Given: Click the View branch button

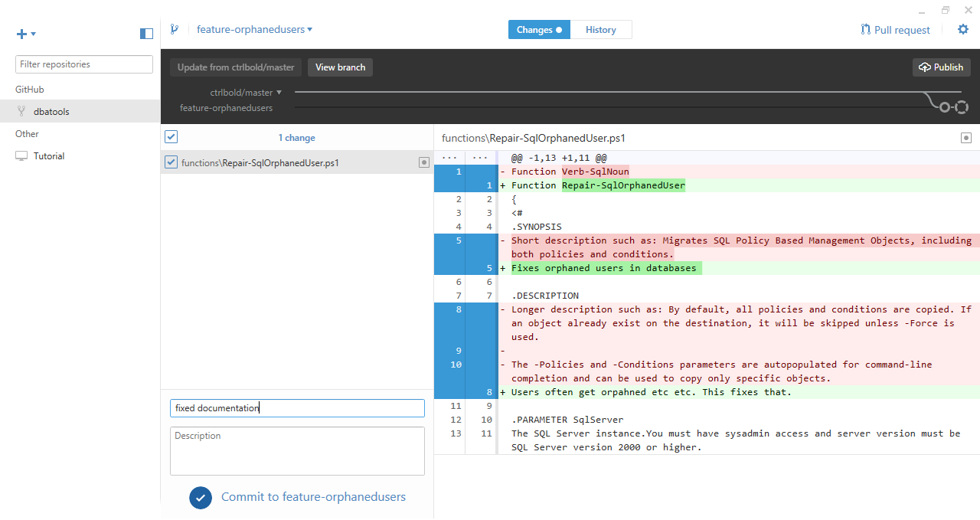Looking at the screenshot, I should (x=340, y=67).
